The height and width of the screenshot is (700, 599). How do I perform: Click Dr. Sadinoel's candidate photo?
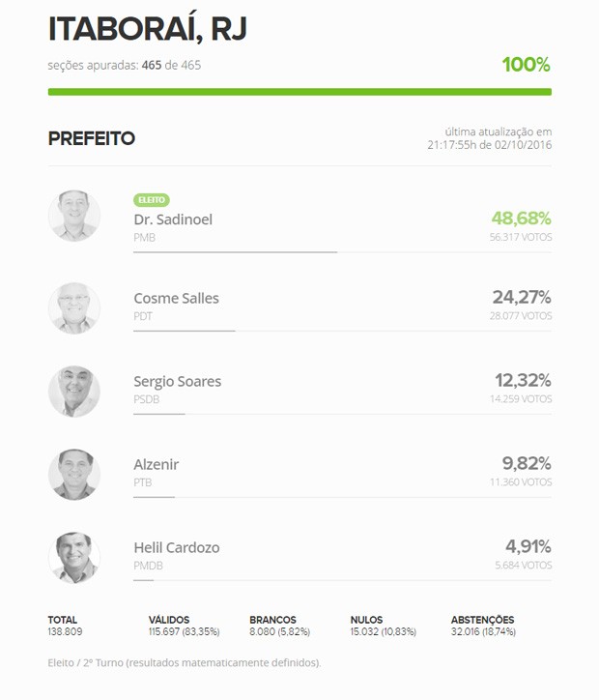74,216
